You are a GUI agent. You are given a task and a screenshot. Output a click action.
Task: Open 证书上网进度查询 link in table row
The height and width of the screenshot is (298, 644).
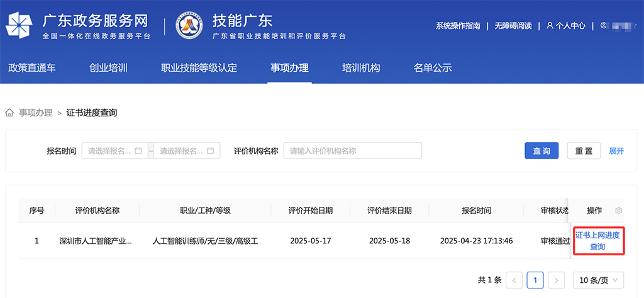[x=597, y=241]
